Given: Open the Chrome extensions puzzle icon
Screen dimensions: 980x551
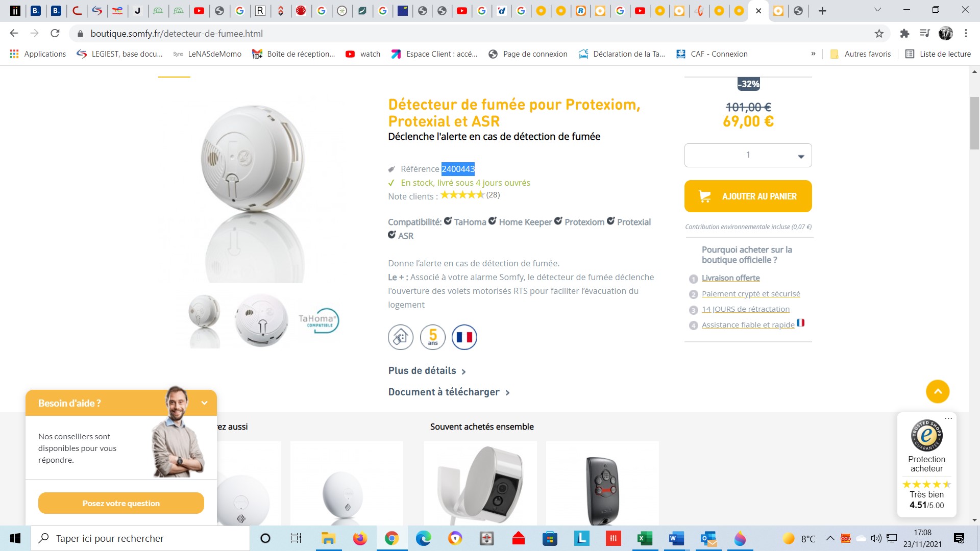Looking at the screenshot, I should click(904, 34).
